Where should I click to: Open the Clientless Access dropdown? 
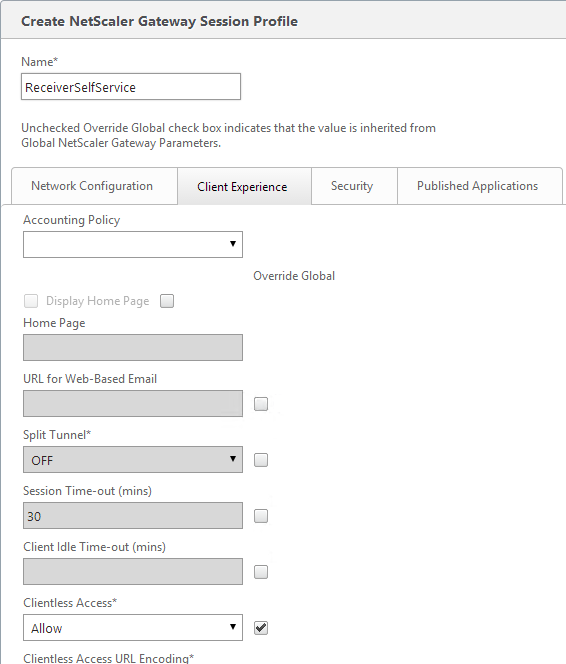(133, 628)
